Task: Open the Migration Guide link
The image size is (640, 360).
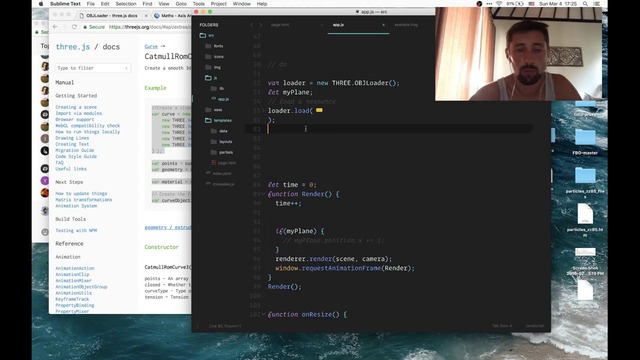Action: [x=75, y=150]
